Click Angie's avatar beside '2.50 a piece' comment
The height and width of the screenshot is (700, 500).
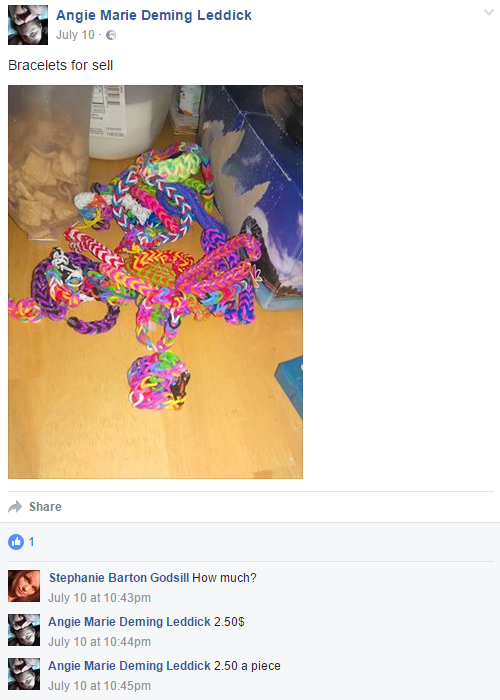pyautogui.click(x=24, y=674)
